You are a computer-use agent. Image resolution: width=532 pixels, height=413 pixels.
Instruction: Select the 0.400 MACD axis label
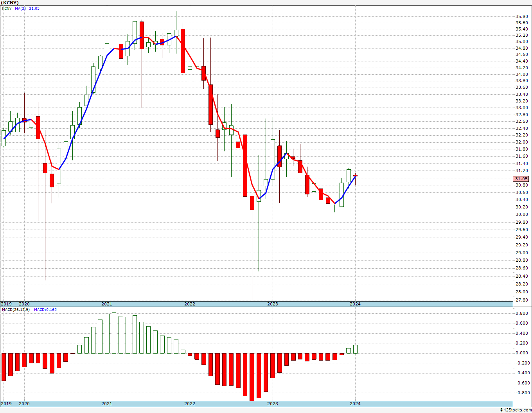tap(521, 334)
